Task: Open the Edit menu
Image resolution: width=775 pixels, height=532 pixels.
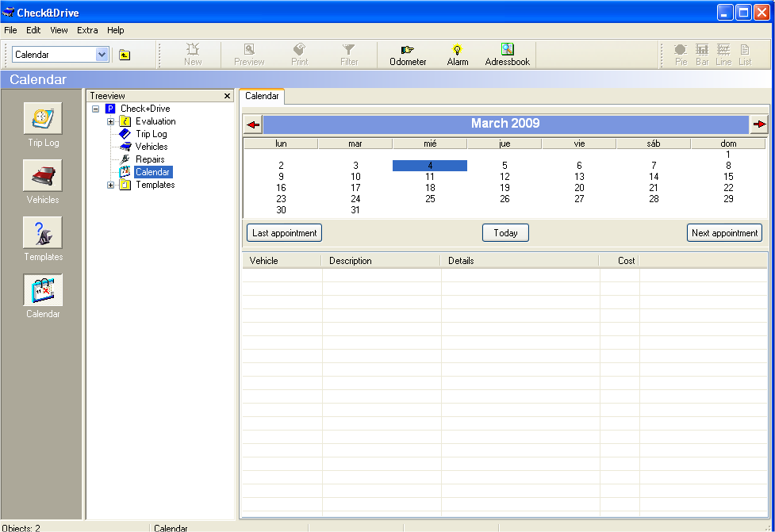Action: coord(33,30)
